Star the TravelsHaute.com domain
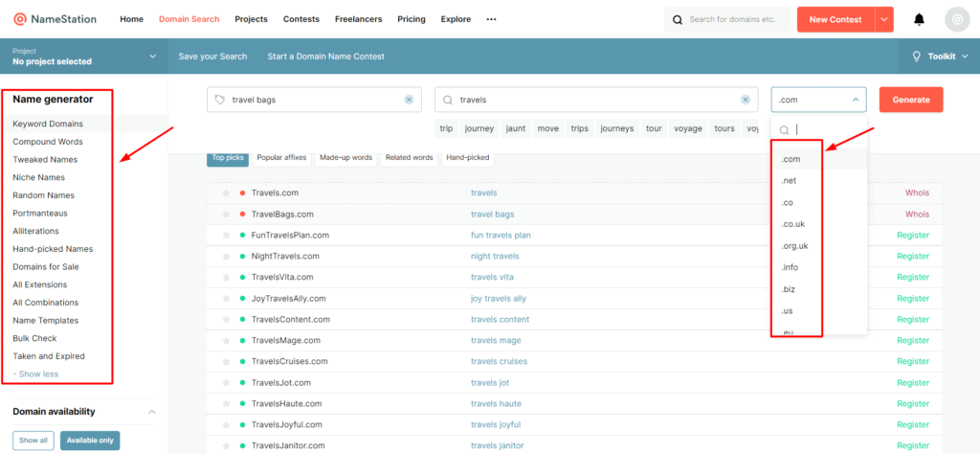The height and width of the screenshot is (454, 980). point(226,404)
